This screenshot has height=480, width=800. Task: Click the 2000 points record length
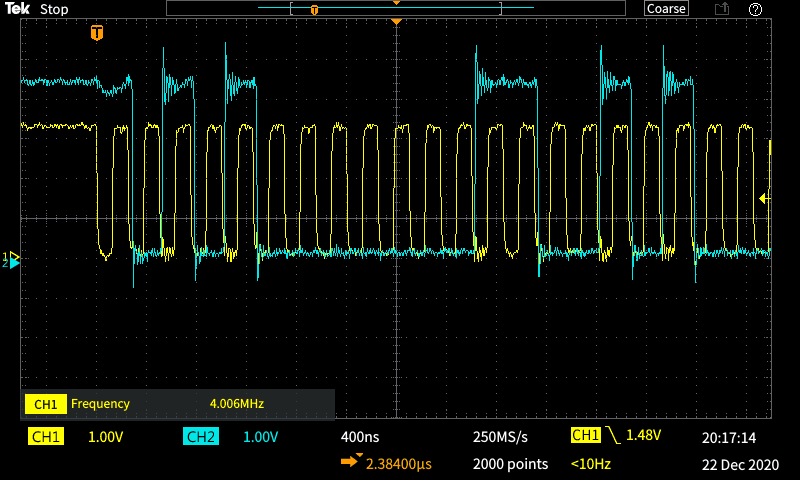[510, 464]
